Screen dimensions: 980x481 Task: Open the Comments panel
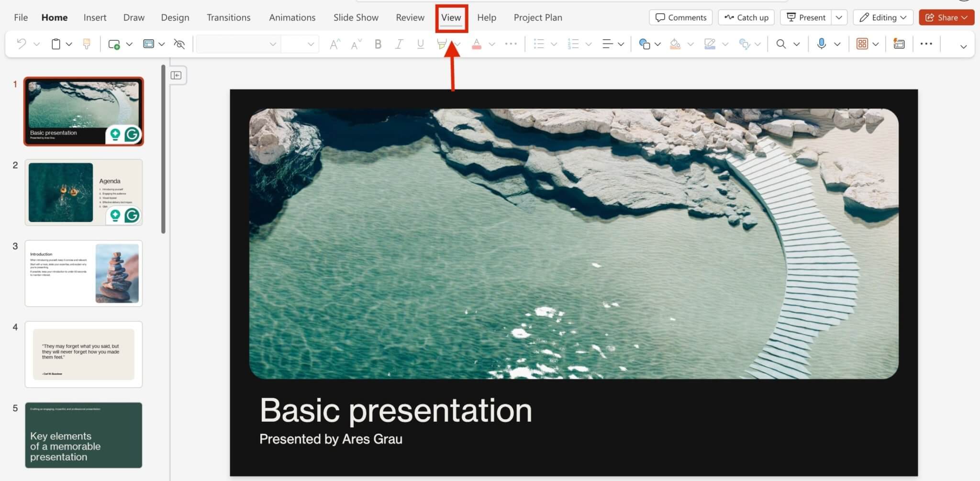point(681,17)
